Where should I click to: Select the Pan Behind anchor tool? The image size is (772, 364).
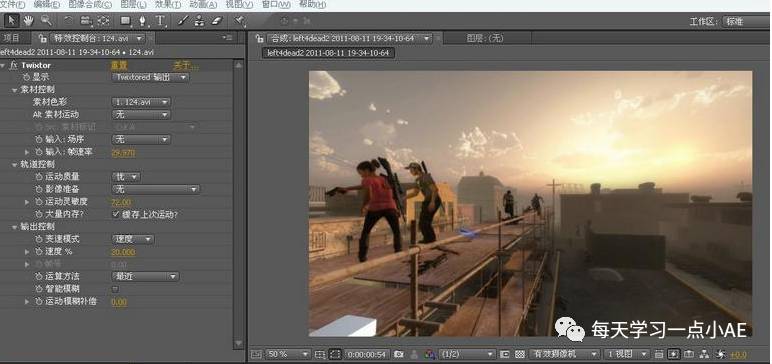(x=103, y=21)
